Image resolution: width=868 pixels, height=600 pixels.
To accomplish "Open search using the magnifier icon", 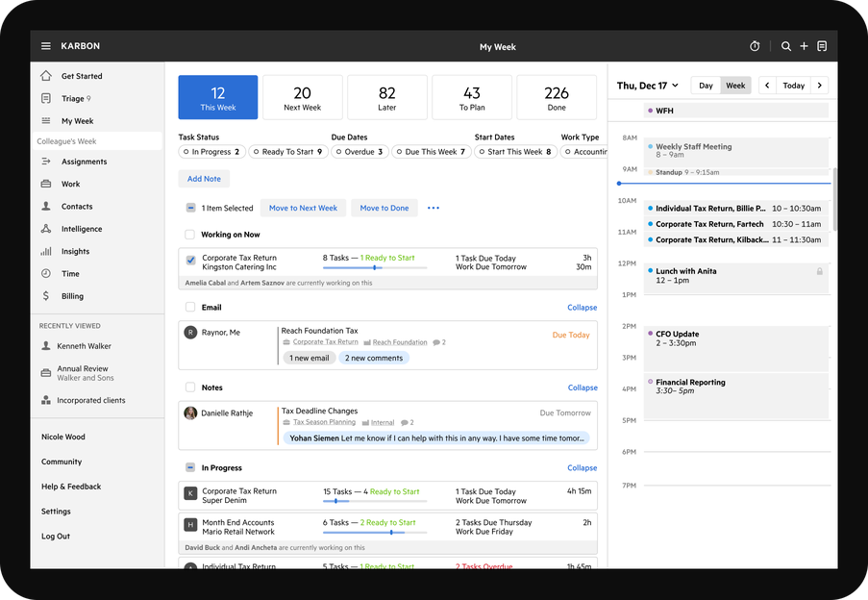I will [x=785, y=45].
